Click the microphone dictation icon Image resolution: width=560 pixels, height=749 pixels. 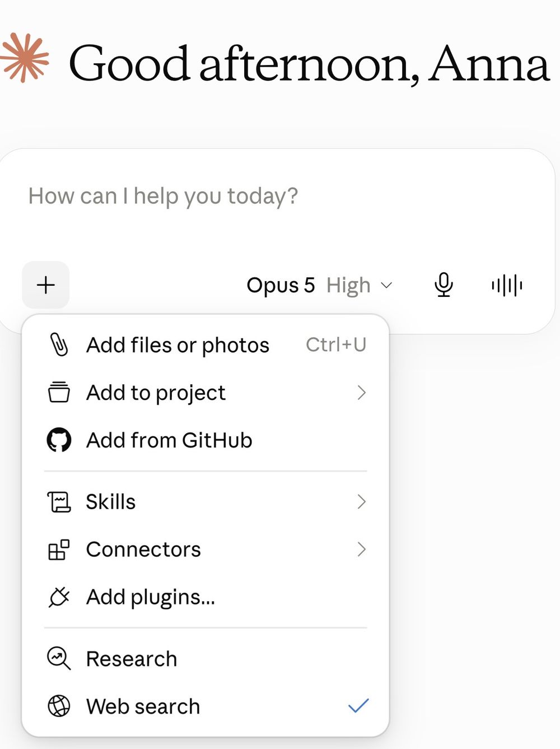pos(444,285)
